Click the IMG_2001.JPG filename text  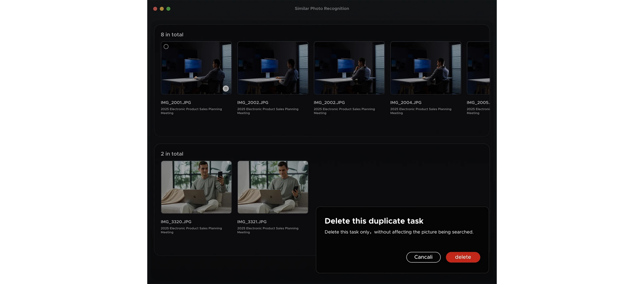pos(176,103)
